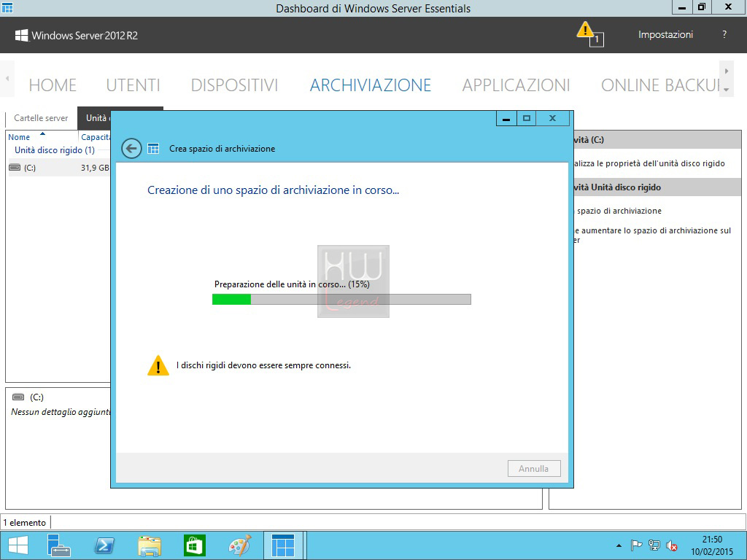Open the APPLICAZIONI tab
This screenshot has width=747, height=560.
516,85
